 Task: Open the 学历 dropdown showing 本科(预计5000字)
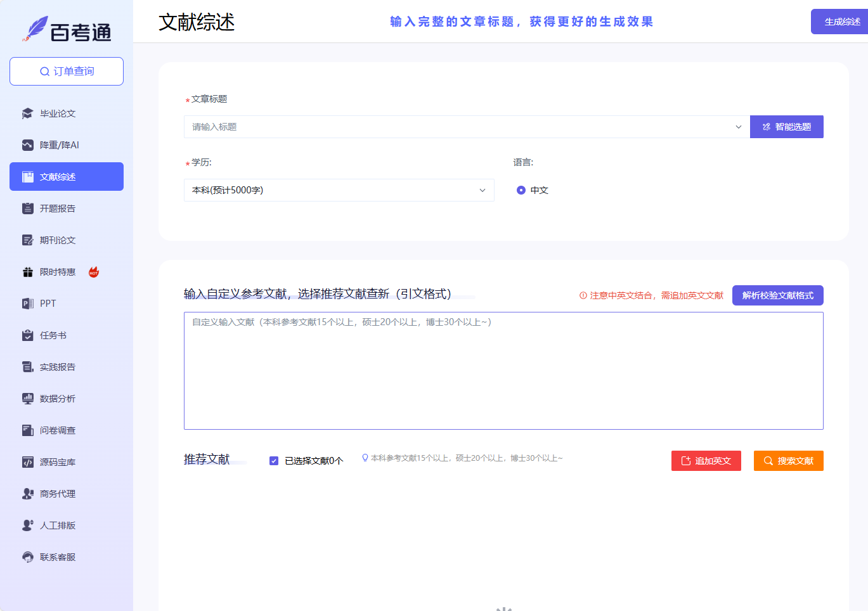[x=339, y=190]
